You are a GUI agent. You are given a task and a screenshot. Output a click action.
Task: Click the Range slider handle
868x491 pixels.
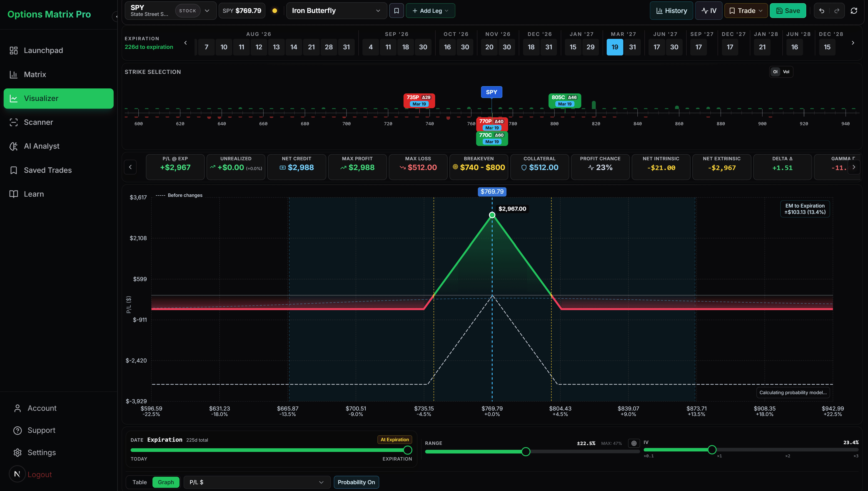coord(526,451)
